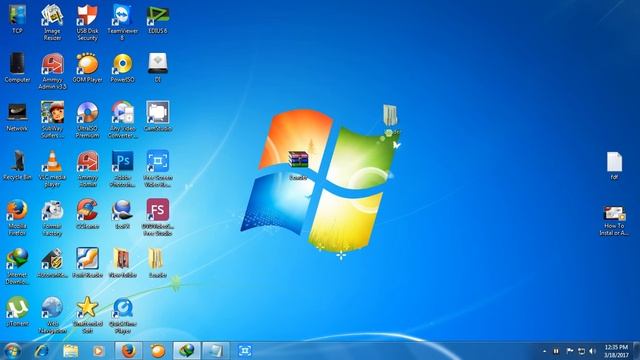Launch GOM Player desktop shortcut

pos(87,68)
